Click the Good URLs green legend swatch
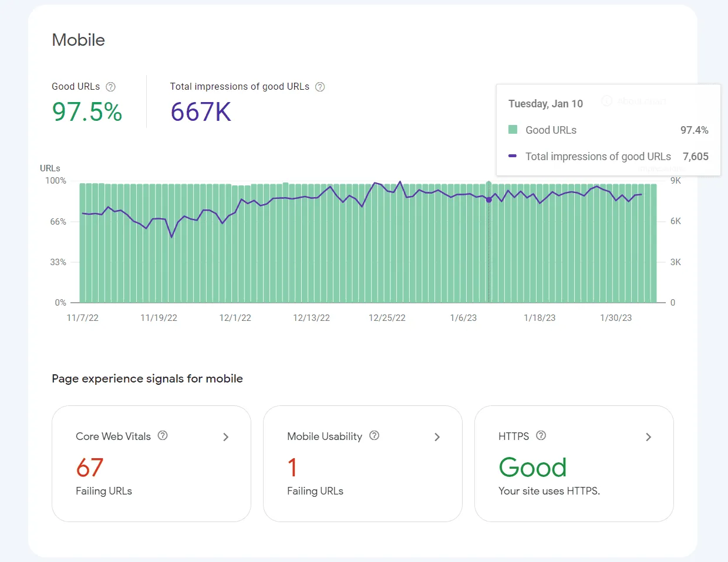This screenshot has height=562, width=728. pyautogui.click(x=513, y=130)
